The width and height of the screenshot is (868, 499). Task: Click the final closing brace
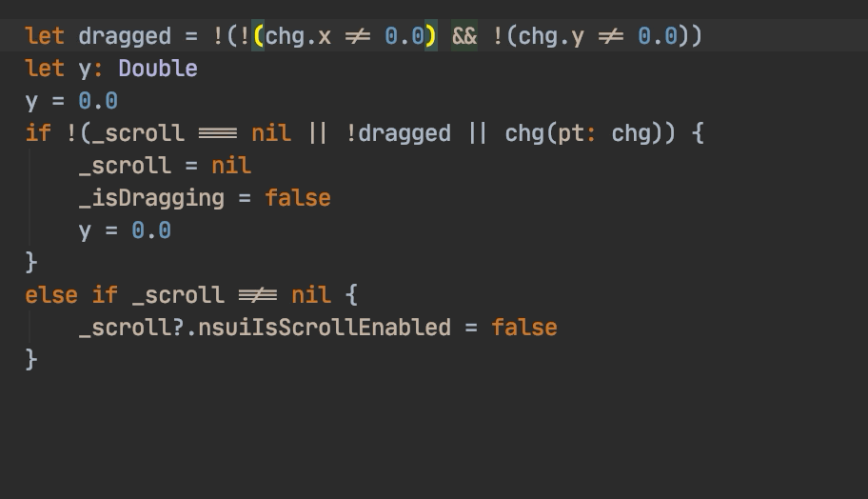pos(31,360)
